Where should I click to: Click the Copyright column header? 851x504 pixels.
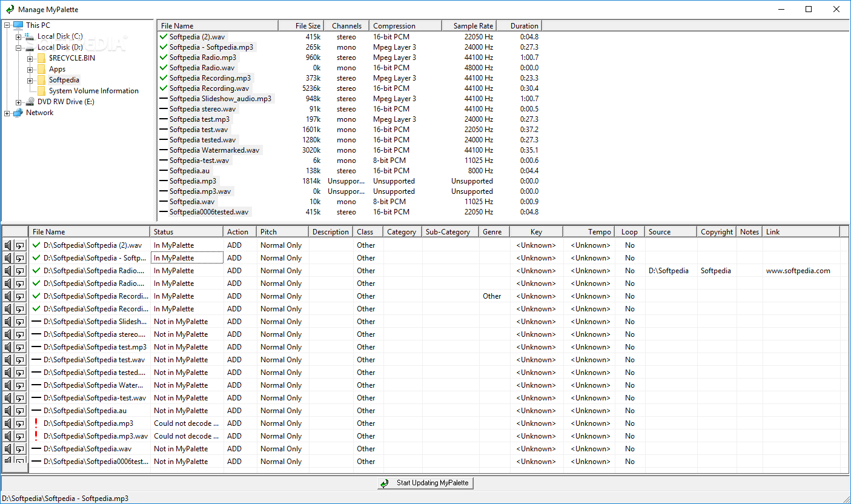(717, 231)
